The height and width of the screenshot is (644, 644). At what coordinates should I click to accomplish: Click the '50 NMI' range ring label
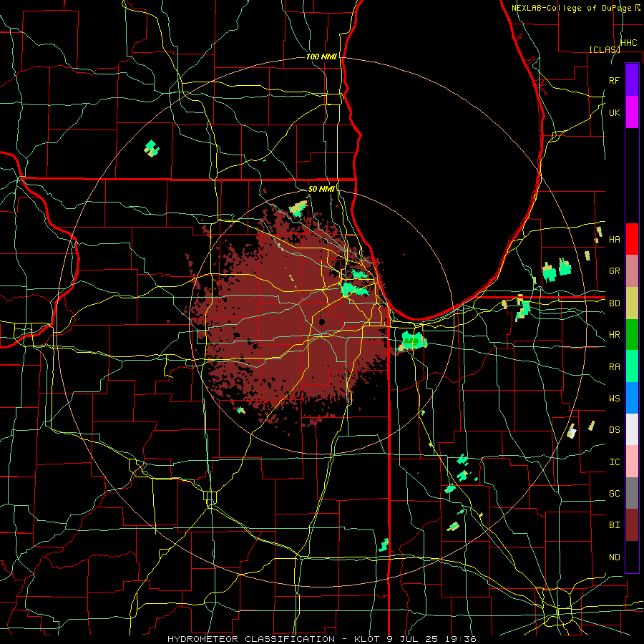click(x=321, y=189)
